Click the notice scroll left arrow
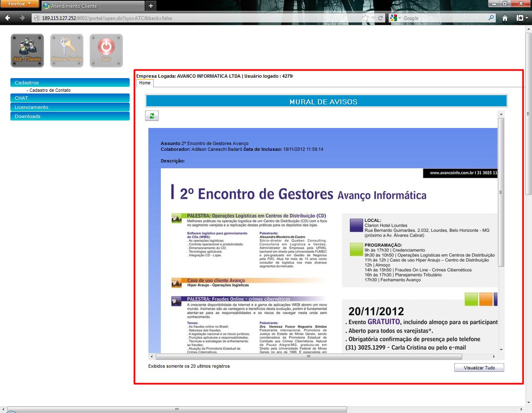Viewport: 532px width, 413px height. click(151, 356)
